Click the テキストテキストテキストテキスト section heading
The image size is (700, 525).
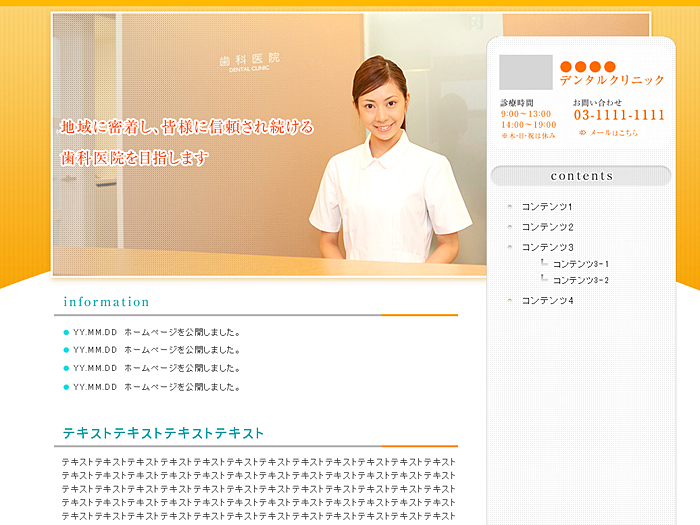pyautogui.click(x=163, y=433)
